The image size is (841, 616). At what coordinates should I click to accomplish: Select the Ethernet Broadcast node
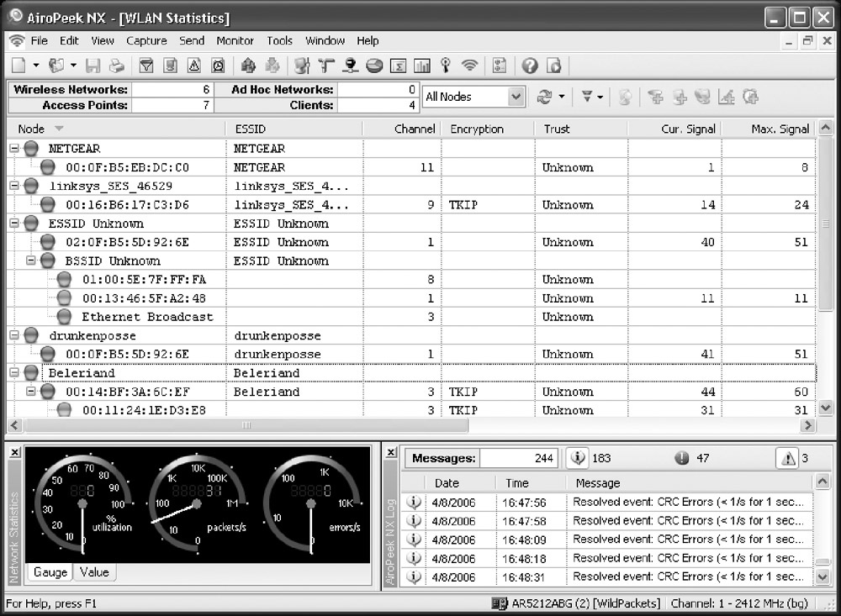147,317
